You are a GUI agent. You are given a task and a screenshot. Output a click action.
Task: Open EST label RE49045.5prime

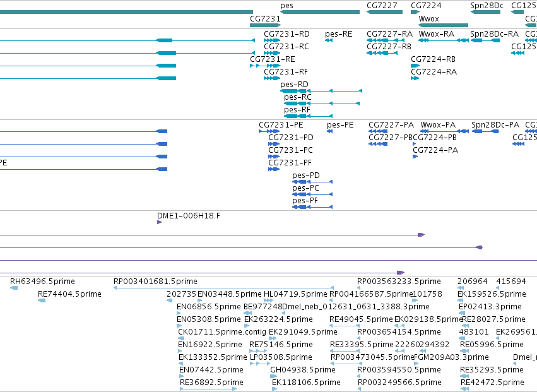coord(362,319)
